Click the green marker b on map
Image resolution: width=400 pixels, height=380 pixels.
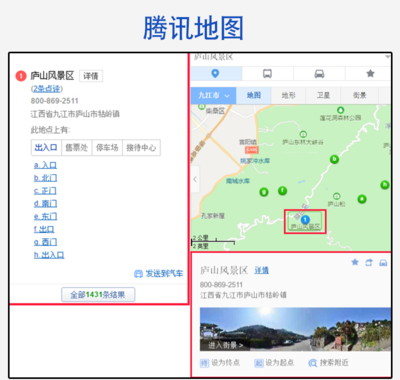tap(334, 159)
